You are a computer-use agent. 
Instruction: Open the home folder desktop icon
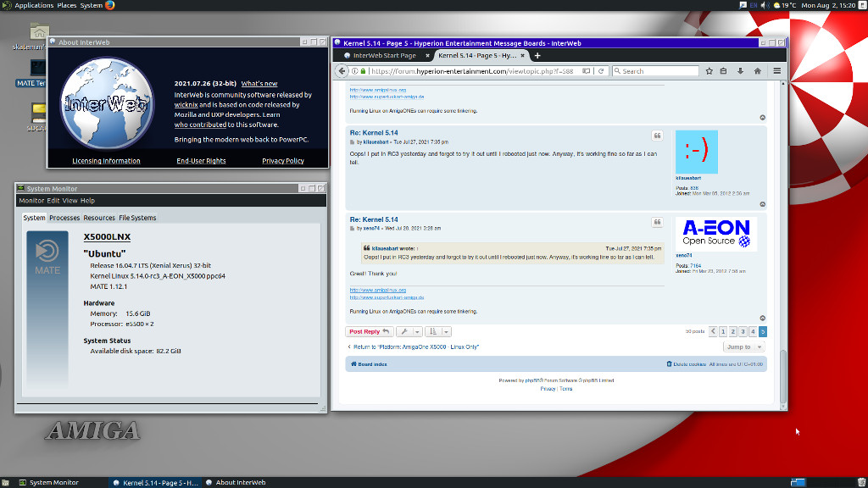pos(39,32)
